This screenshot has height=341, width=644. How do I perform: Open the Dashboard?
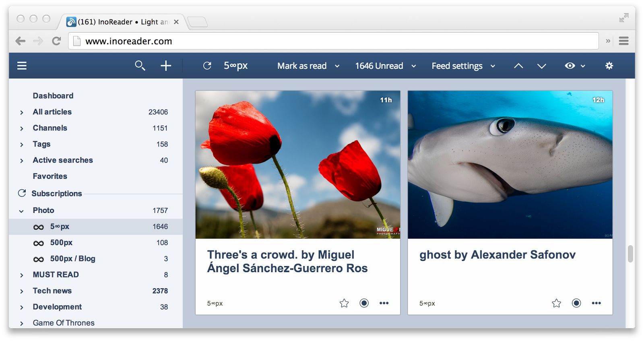click(x=53, y=96)
